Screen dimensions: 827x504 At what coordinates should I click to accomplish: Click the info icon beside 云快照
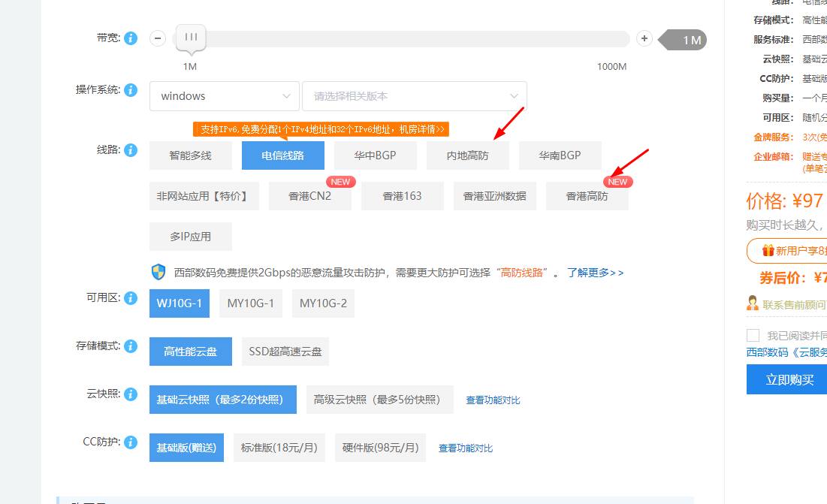pyautogui.click(x=131, y=394)
